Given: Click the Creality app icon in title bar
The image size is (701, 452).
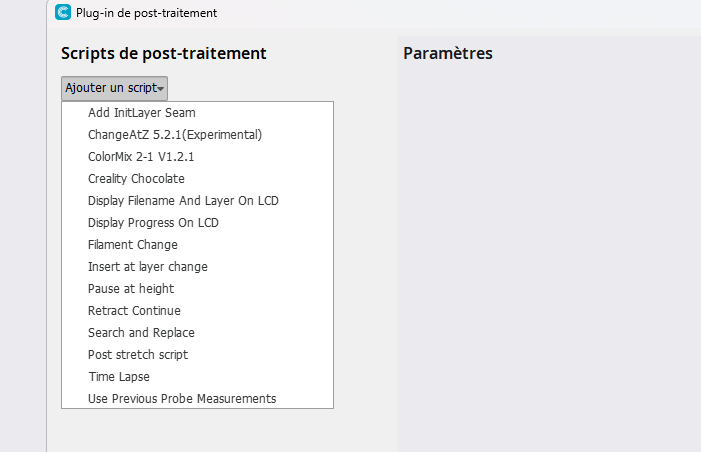Looking at the screenshot, I should [x=63, y=12].
